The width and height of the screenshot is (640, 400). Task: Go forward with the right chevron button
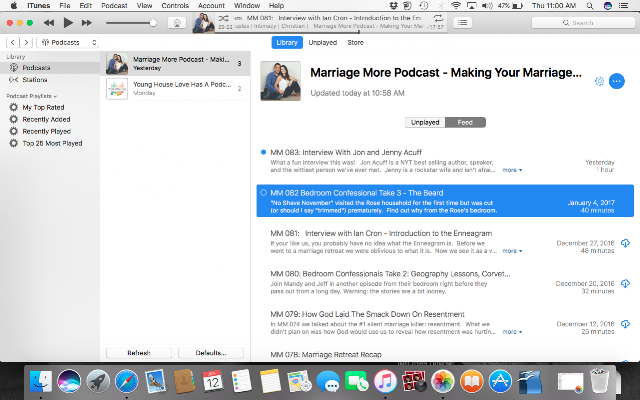(x=26, y=42)
